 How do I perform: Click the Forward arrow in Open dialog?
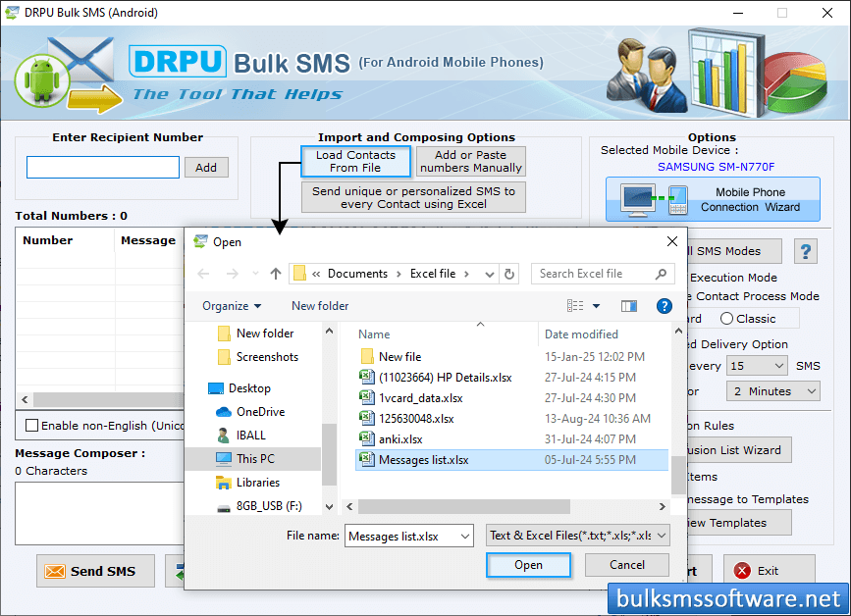(233, 274)
